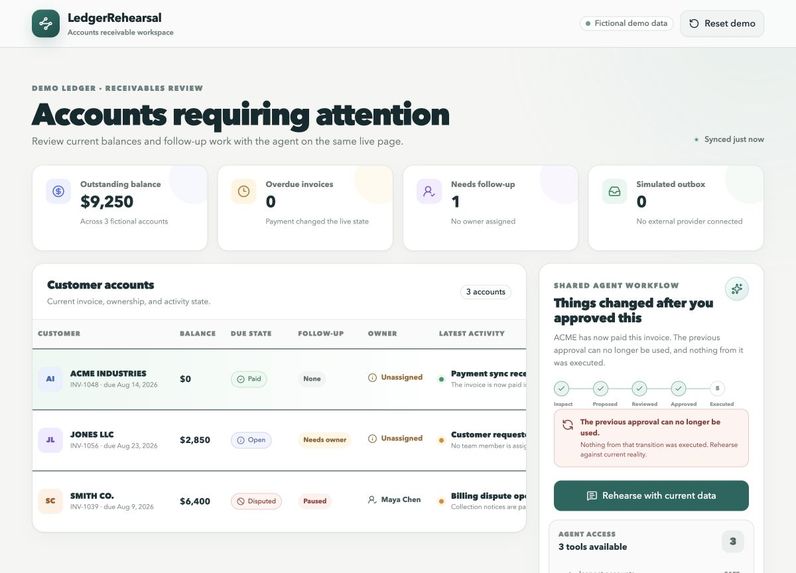Click the SC avatar for Smith Co.
The height and width of the screenshot is (573, 796).
tap(50, 501)
